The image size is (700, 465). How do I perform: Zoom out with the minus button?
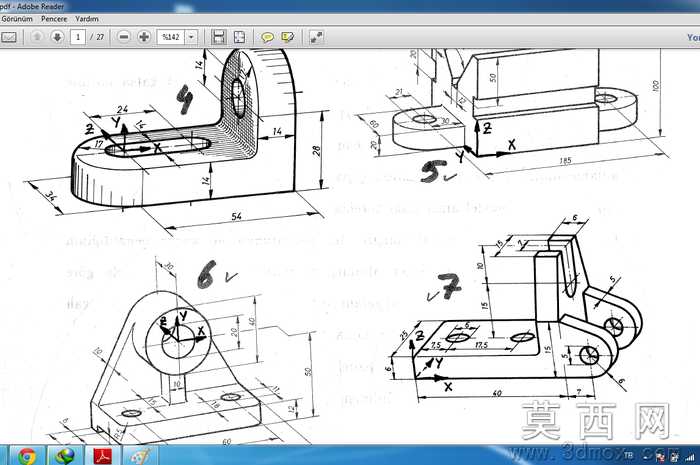pos(124,37)
